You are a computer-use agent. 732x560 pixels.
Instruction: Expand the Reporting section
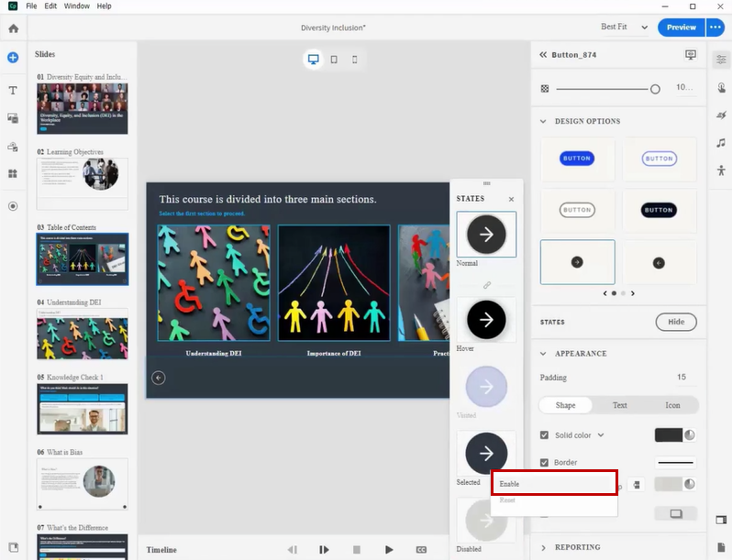click(543, 547)
